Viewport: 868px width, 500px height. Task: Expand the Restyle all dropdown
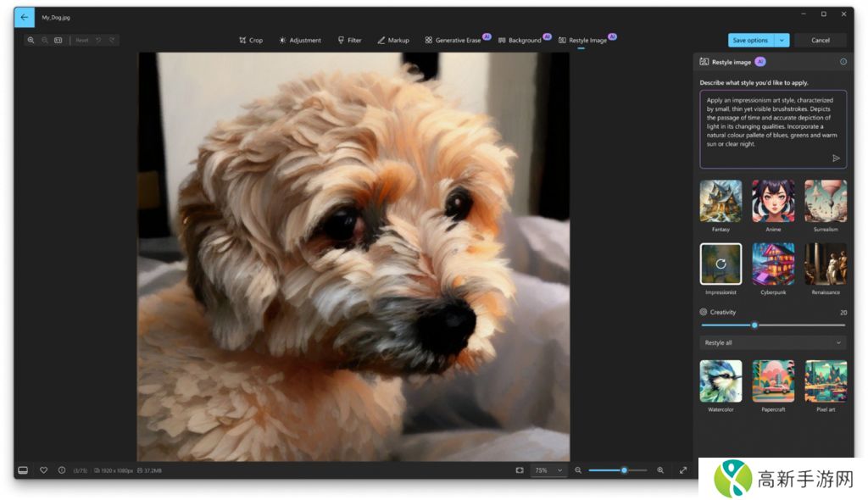tap(772, 343)
